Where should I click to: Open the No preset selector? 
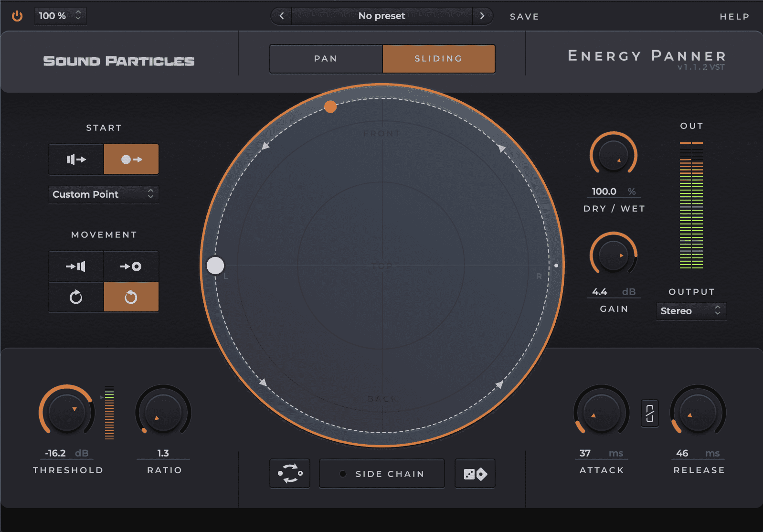(x=381, y=16)
